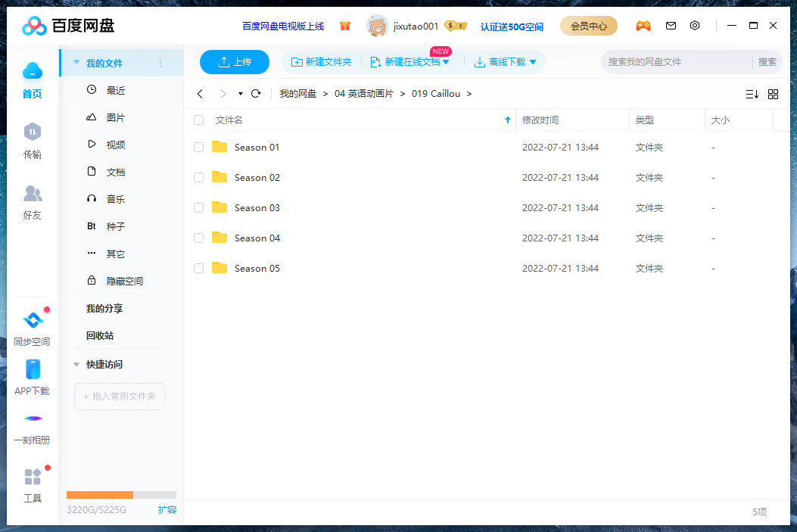
Task: Go to 我的网盘 in breadcrumb
Action: coord(298,94)
